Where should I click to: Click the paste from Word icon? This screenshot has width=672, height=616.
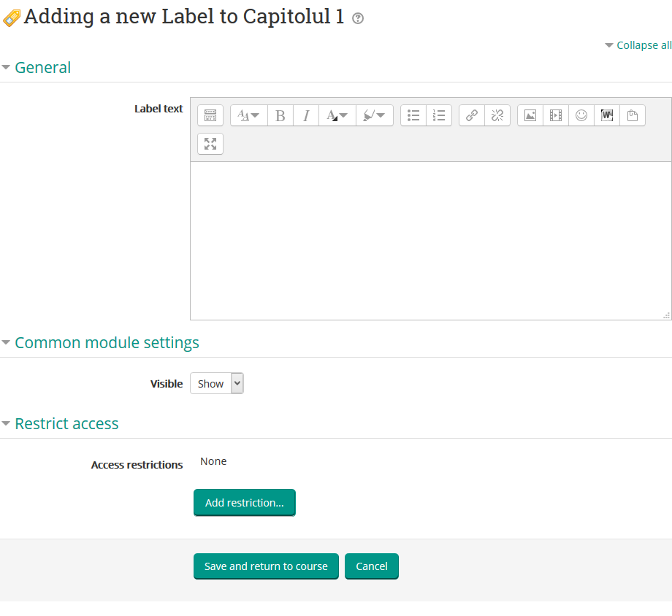point(606,115)
